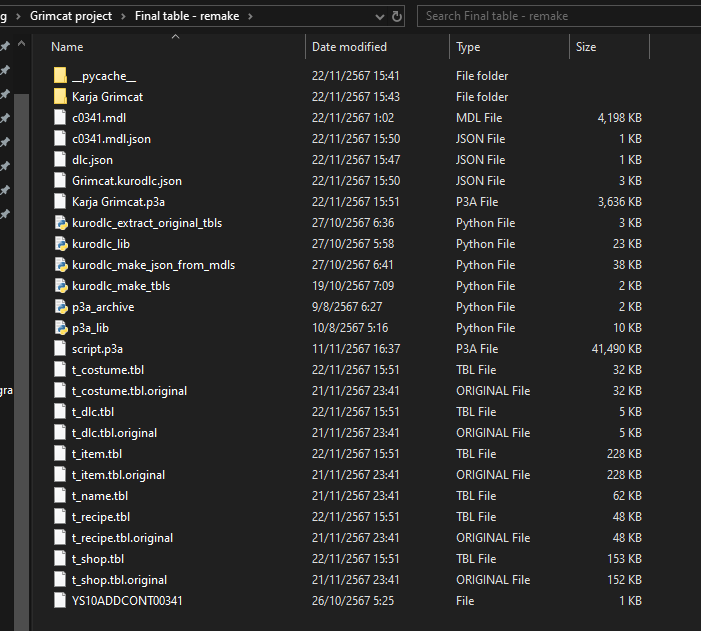The image size is (701, 631).
Task: Click the __pycache__ folder icon
Action: click(60, 76)
